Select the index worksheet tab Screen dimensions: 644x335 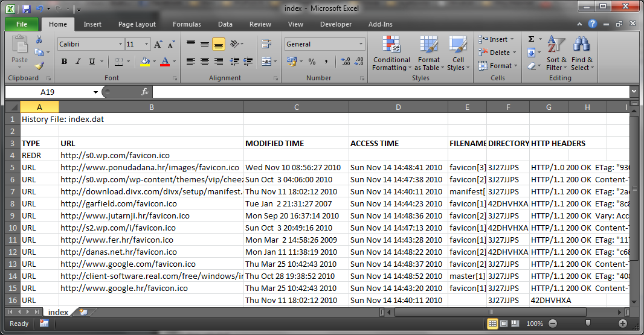[58, 312]
